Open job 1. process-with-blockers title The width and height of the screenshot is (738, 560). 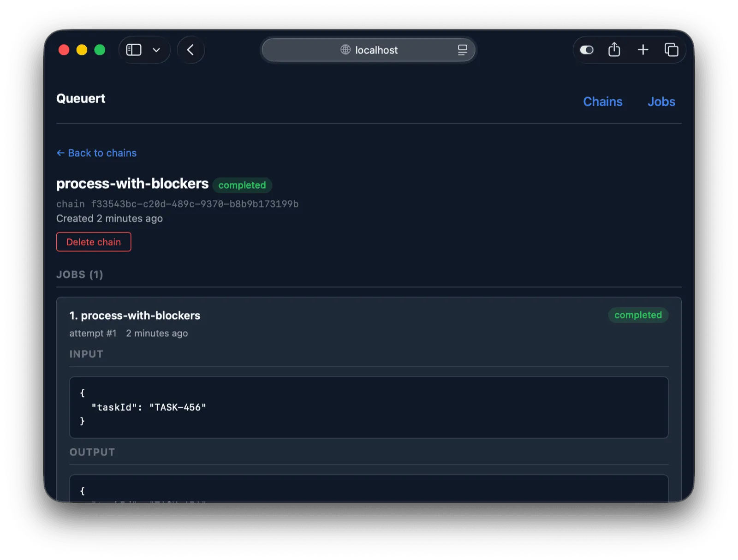(x=135, y=316)
